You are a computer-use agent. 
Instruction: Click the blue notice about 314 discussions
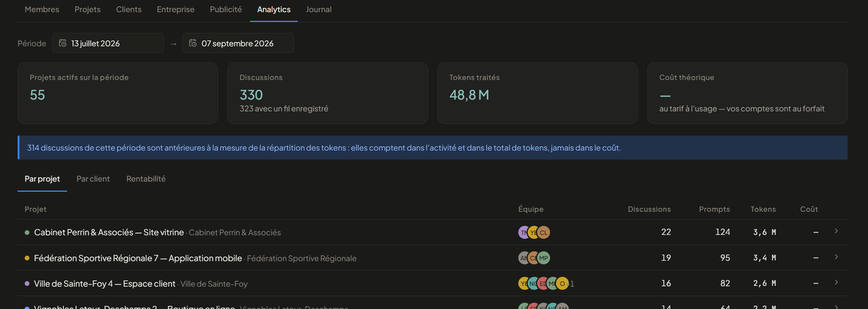[432, 148]
